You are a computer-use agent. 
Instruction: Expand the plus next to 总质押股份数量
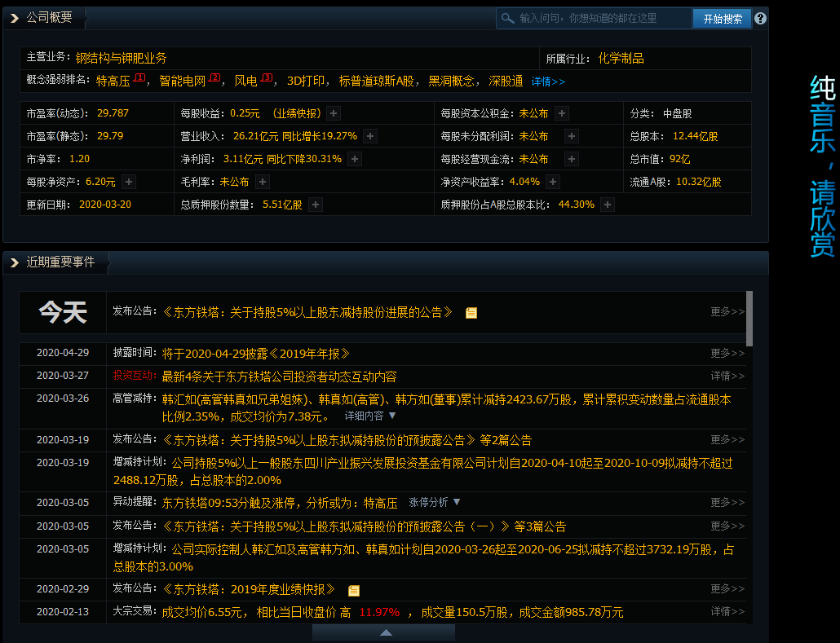[316, 205]
